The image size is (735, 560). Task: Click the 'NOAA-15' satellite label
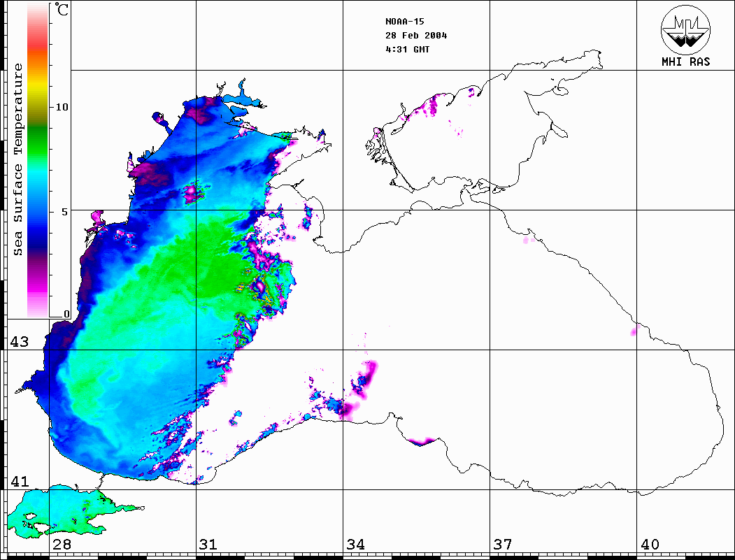pos(404,22)
